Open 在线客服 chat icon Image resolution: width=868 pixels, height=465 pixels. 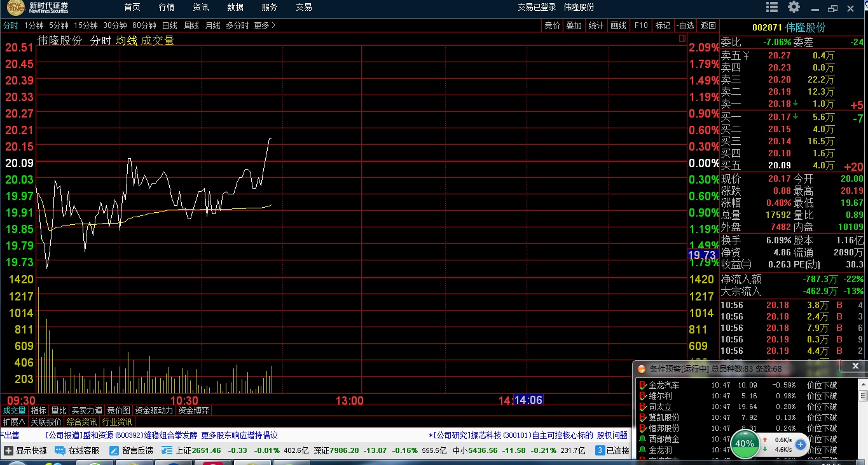pyautogui.click(x=60, y=450)
